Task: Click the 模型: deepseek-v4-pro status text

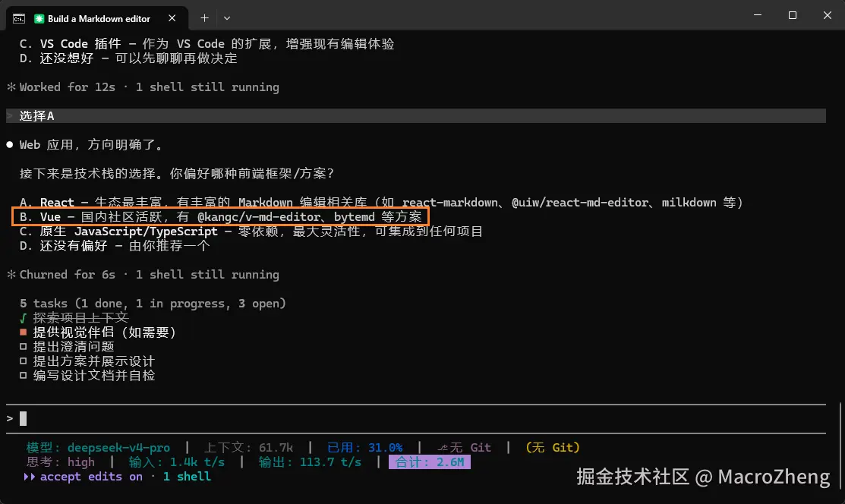Action: tap(98, 447)
